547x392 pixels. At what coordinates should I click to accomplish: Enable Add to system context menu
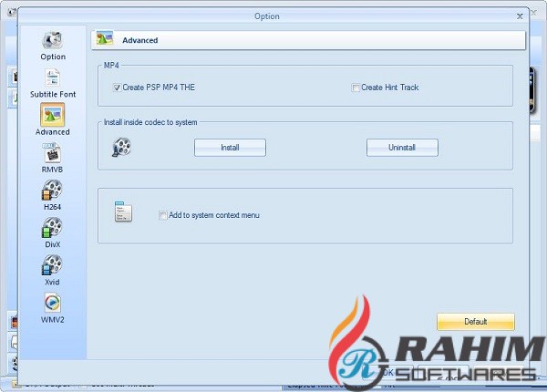click(x=163, y=215)
